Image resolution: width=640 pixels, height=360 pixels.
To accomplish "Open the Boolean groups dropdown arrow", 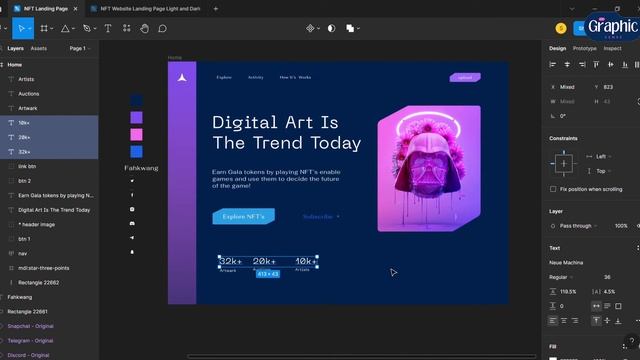I will 358,29.
